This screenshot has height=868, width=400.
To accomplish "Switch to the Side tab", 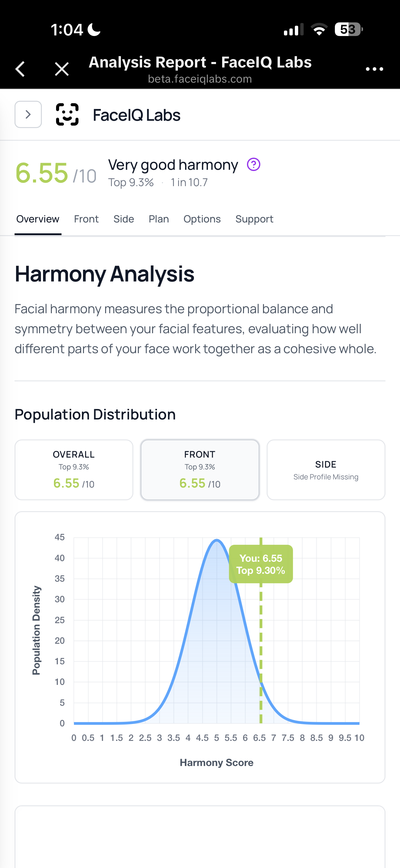I will tap(124, 219).
